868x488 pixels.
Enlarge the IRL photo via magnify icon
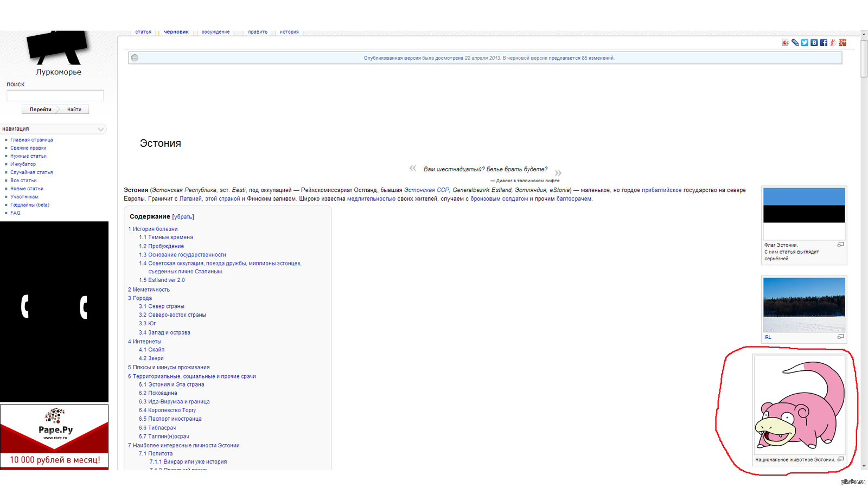840,337
